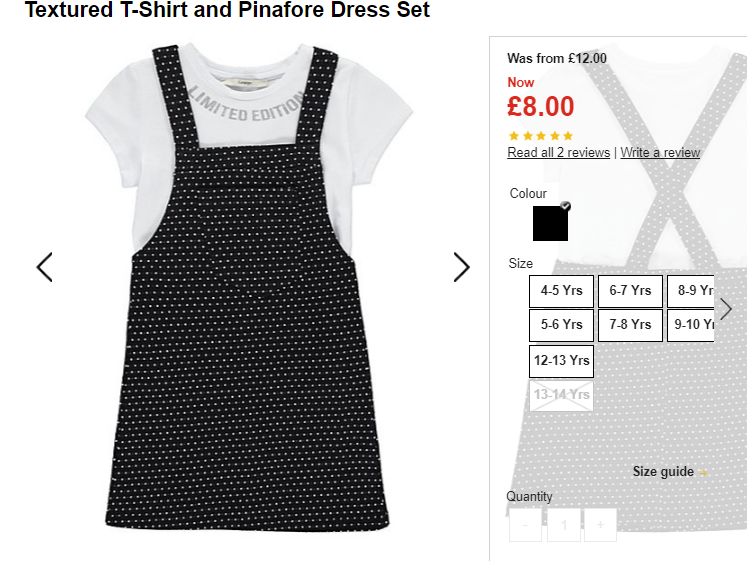Pick the 9-10 Yrs size box
Image resolution: width=747 pixels, height=561 pixels.
click(x=690, y=325)
